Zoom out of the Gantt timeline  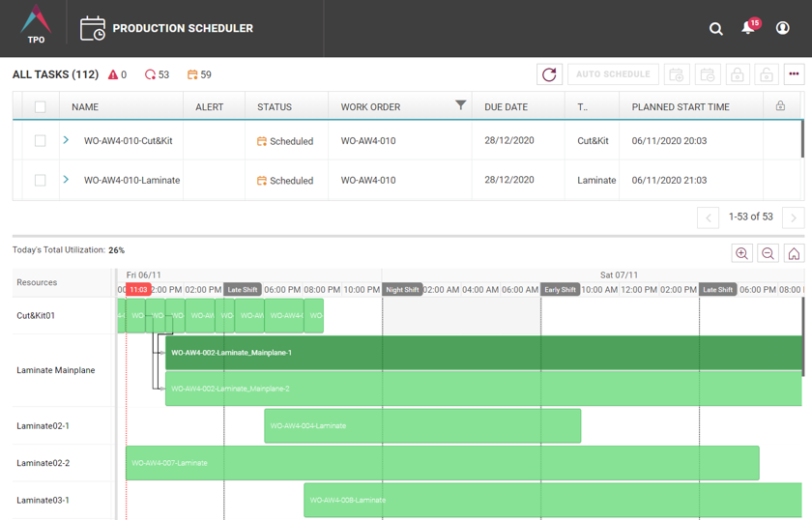coord(768,253)
